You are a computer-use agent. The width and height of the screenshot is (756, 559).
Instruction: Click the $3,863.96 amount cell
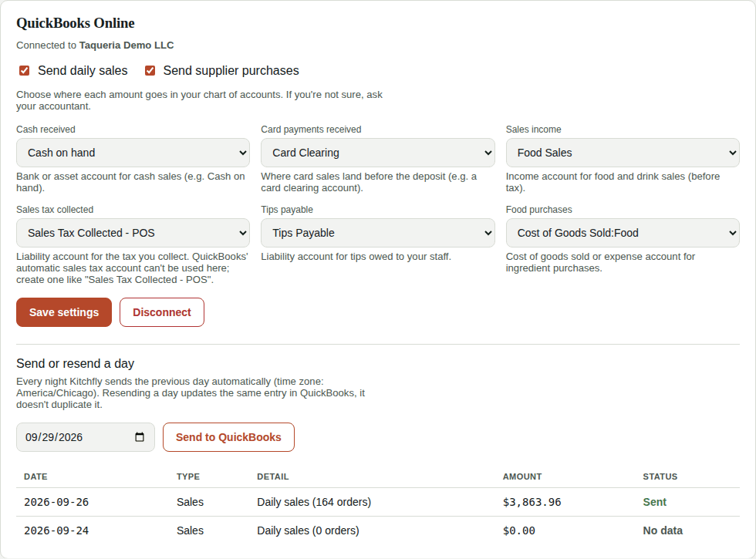[532, 502]
